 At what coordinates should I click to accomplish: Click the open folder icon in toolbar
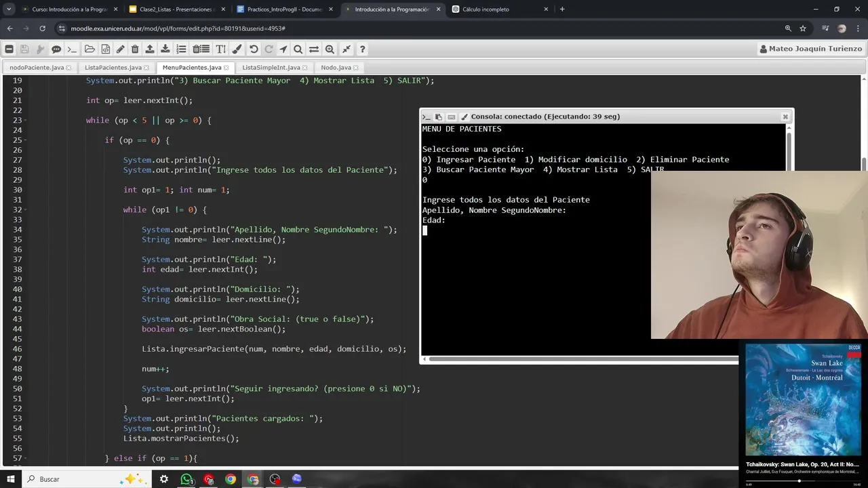(90, 49)
